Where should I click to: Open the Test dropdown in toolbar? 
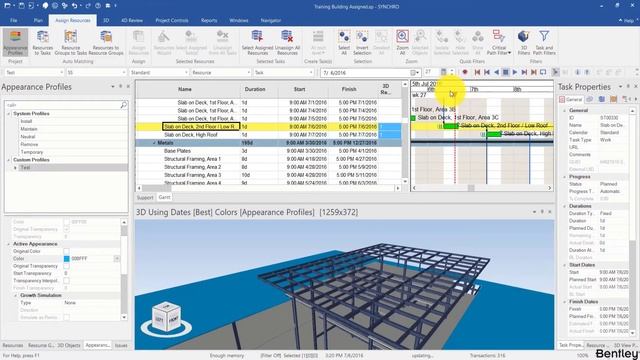pos(62,72)
